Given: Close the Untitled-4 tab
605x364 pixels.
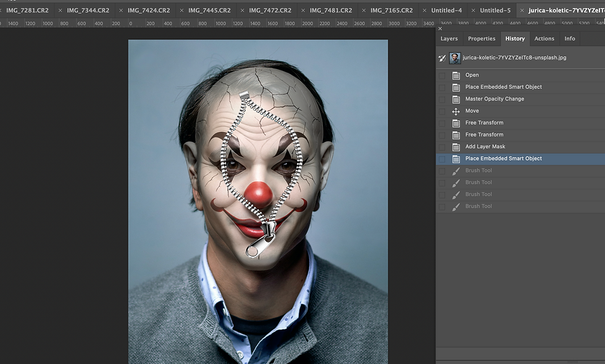Looking at the screenshot, I should pyautogui.click(x=425, y=10).
